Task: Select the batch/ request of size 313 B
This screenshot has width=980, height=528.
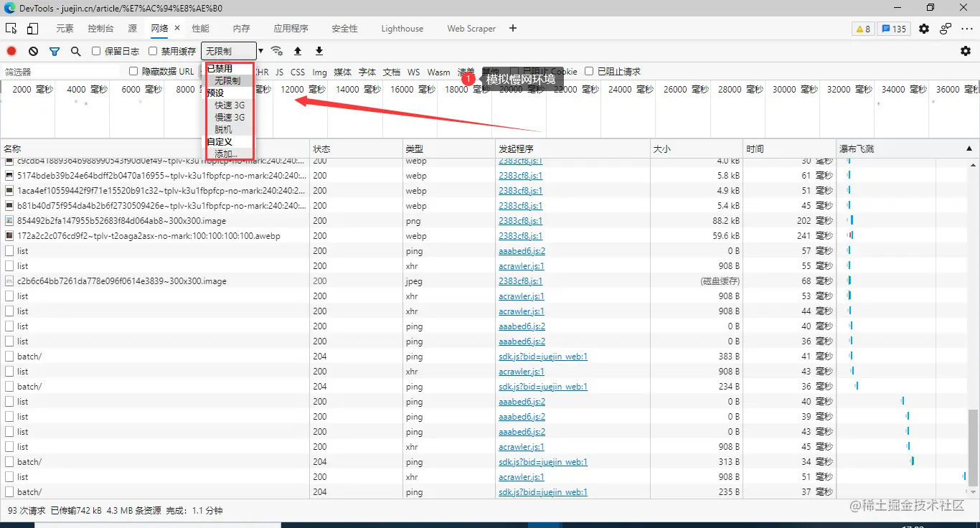Action: [x=29, y=462]
